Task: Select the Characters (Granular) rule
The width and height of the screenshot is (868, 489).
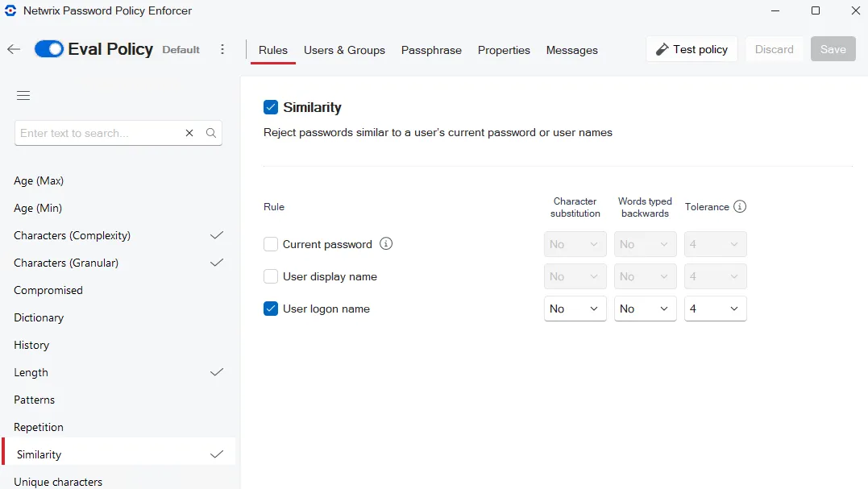Action: tap(118, 263)
